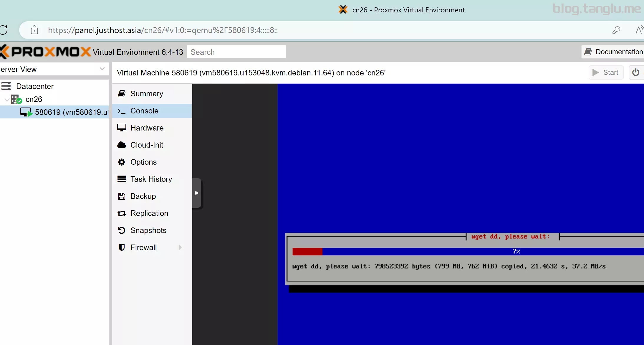Open the Hardware tab
Screen dimensions: 644x345
click(x=147, y=128)
